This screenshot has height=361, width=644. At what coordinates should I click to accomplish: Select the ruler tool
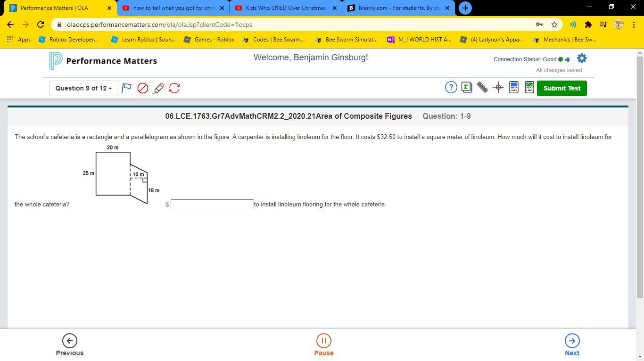click(482, 87)
